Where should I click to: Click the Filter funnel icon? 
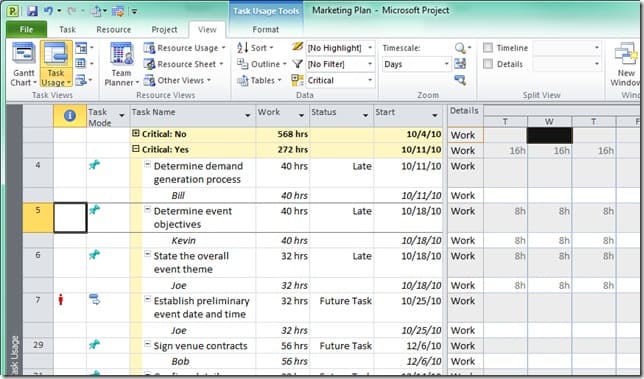click(297, 64)
